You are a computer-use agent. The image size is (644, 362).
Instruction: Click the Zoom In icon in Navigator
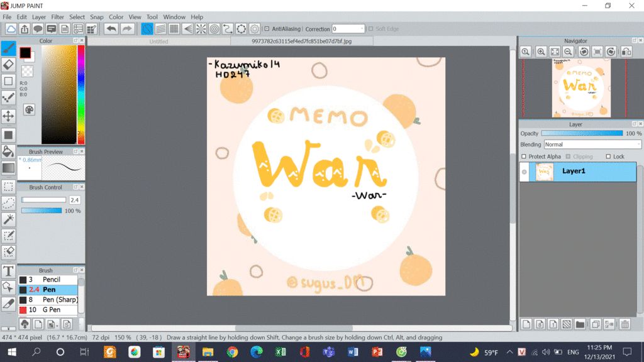(541, 52)
